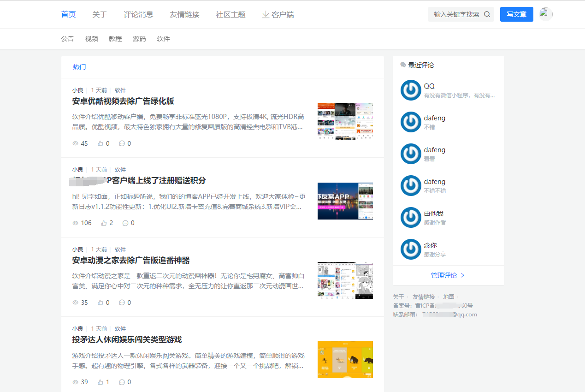Image resolution: width=585 pixels, height=392 pixels.
Task: Expand 管理评论 using its arrow chevron
Action: [462, 275]
